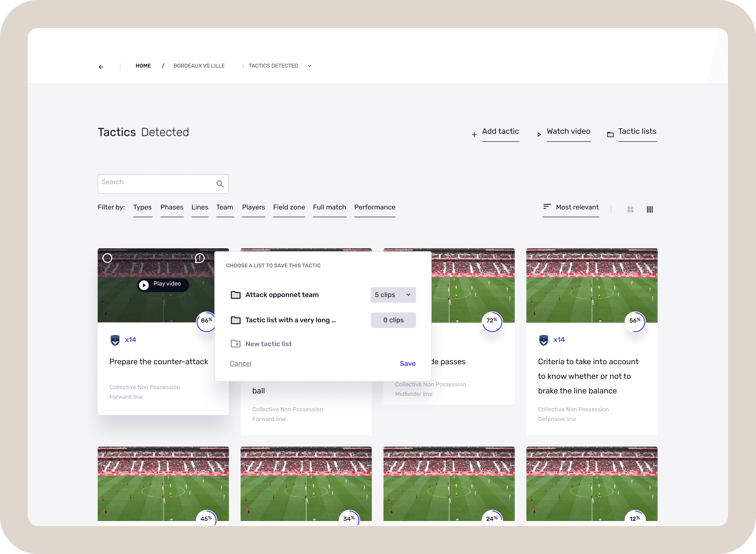The height and width of the screenshot is (554, 756).
Task: Click the new folder plus icon
Action: [x=236, y=344]
